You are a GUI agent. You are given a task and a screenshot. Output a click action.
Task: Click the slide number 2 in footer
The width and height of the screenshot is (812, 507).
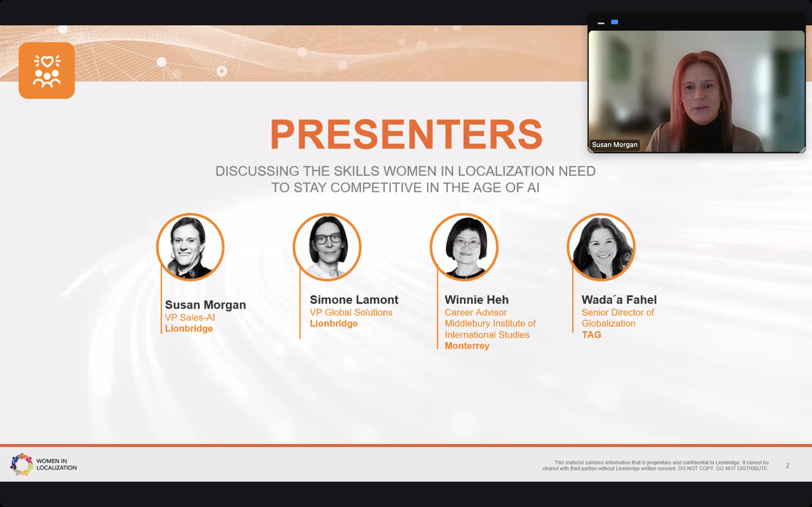coord(787,465)
